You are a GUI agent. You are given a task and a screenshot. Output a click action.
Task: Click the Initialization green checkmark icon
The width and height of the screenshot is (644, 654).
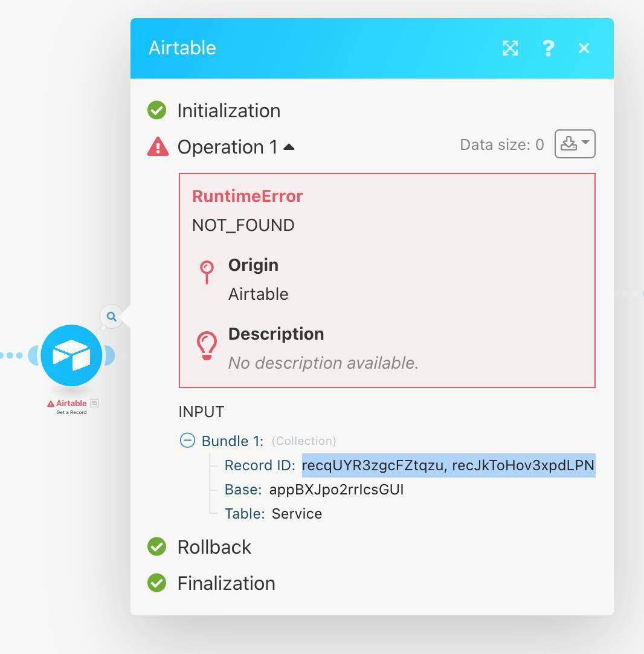coord(156,110)
